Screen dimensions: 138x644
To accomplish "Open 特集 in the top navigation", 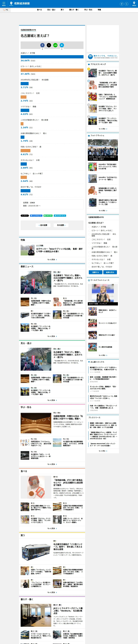I will pyautogui.click(x=99, y=10).
